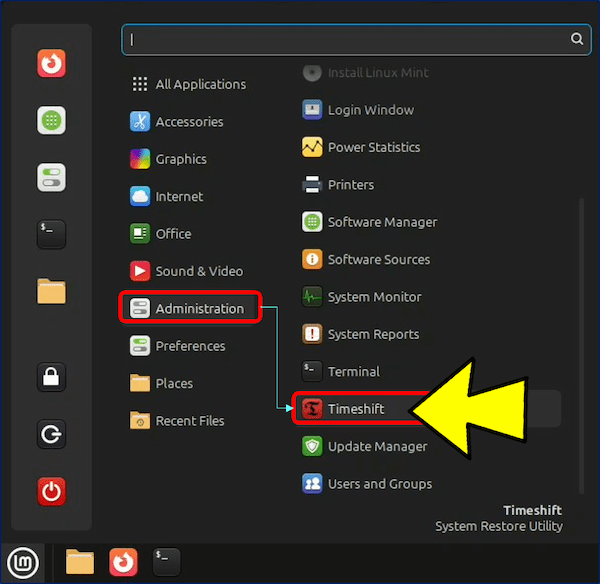Click the Update Manager shield icon
The image size is (600, 584).
(x=312, y=446)
